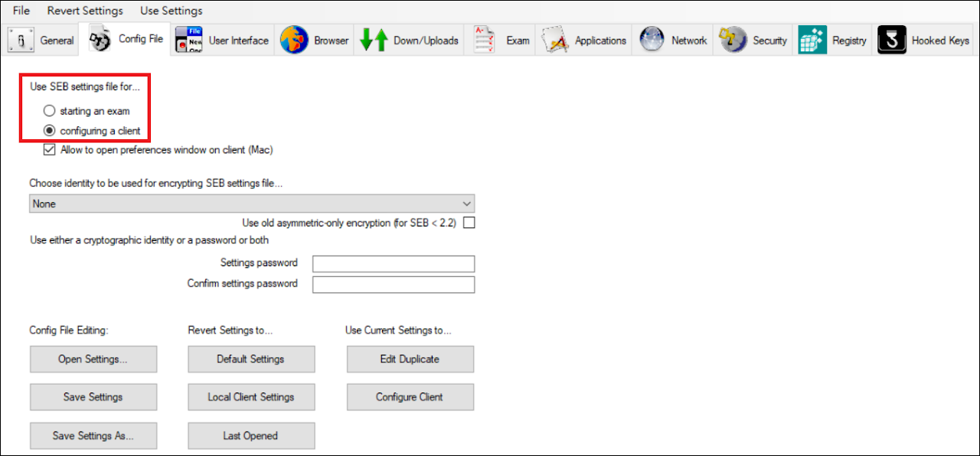Select the 'starting an exam' radio button
Viewport: 980px width, 456px height.
click(x=50, y=111)
